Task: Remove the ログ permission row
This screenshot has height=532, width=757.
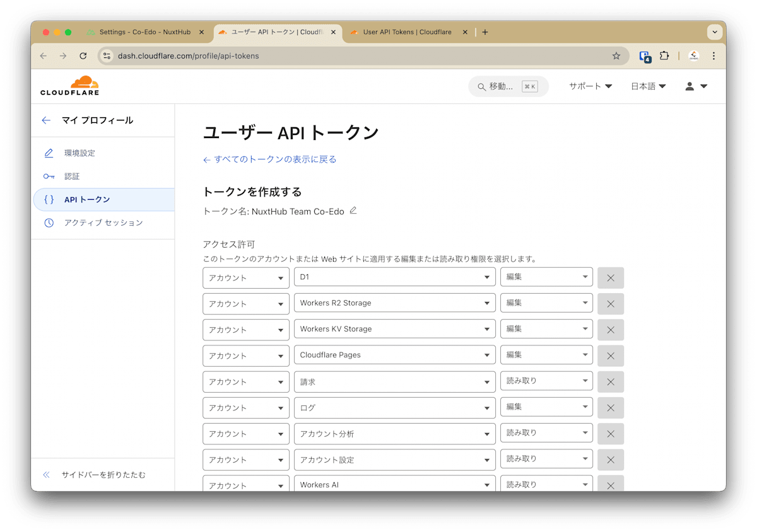Action: point(611,408)
